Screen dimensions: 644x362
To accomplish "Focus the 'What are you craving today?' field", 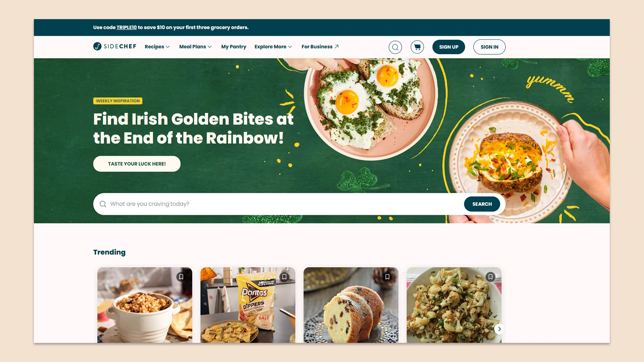I will (285, 204).
